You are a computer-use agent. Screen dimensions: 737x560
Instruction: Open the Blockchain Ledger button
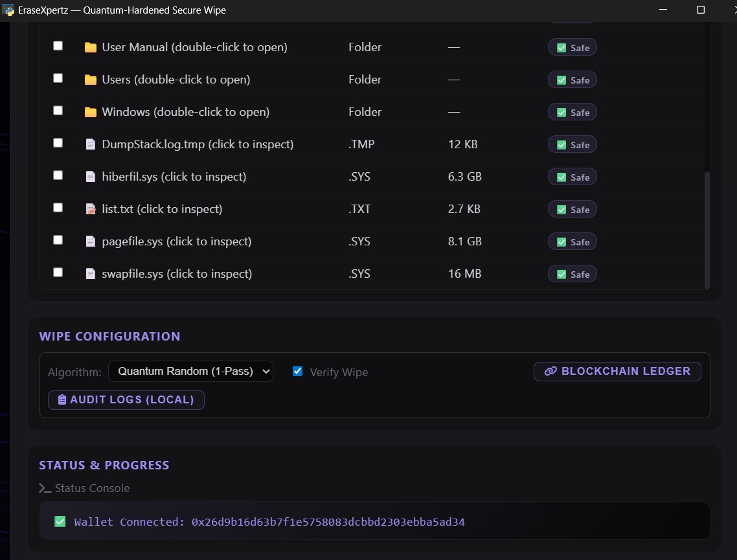click(x=617, y=371)
